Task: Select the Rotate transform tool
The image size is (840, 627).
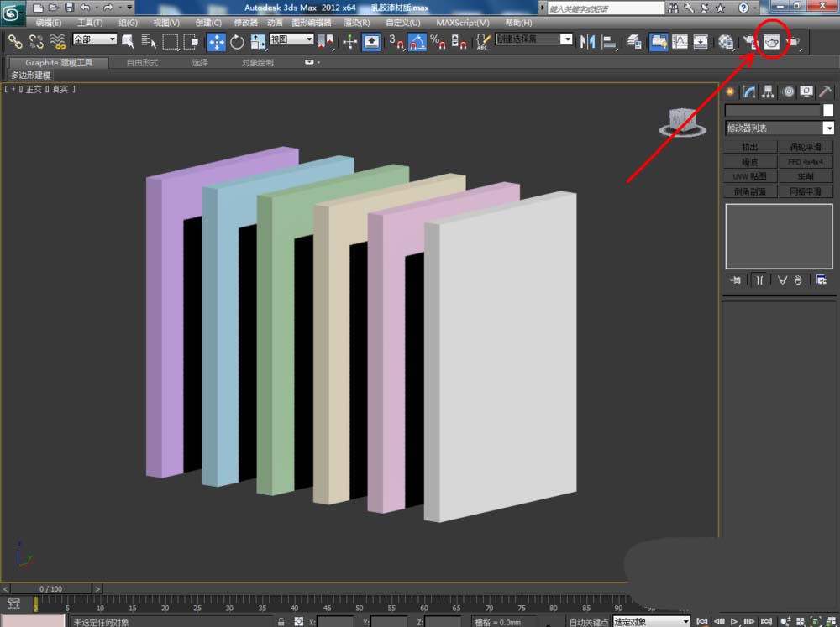Action: point(237,41)
